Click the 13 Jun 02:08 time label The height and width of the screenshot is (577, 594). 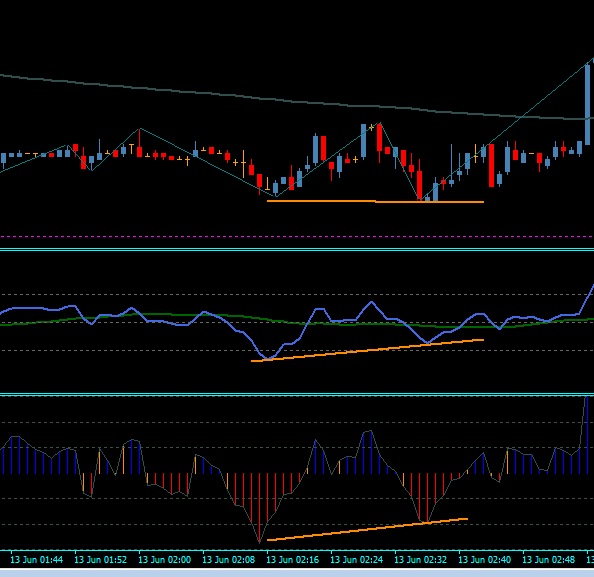coord(228,560)
